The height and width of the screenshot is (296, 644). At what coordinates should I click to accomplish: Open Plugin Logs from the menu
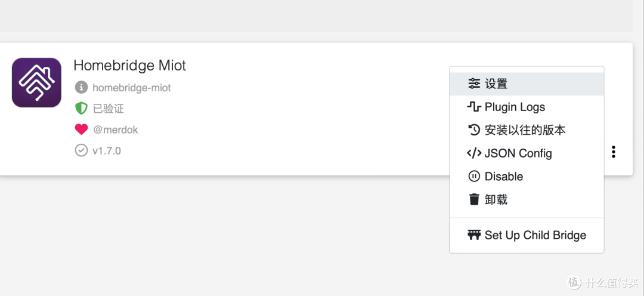515,107
